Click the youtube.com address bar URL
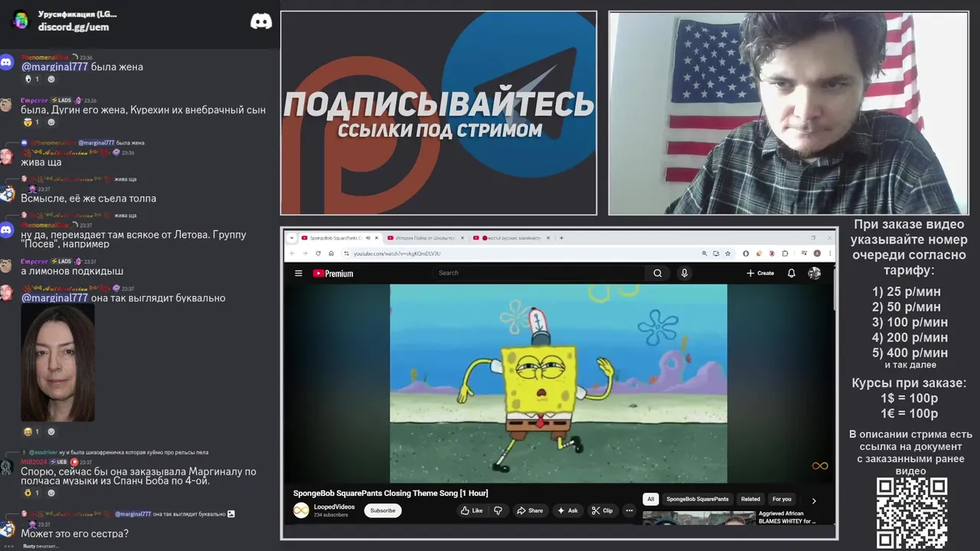Viewport: 980px width, 551px height. [397, 253]
